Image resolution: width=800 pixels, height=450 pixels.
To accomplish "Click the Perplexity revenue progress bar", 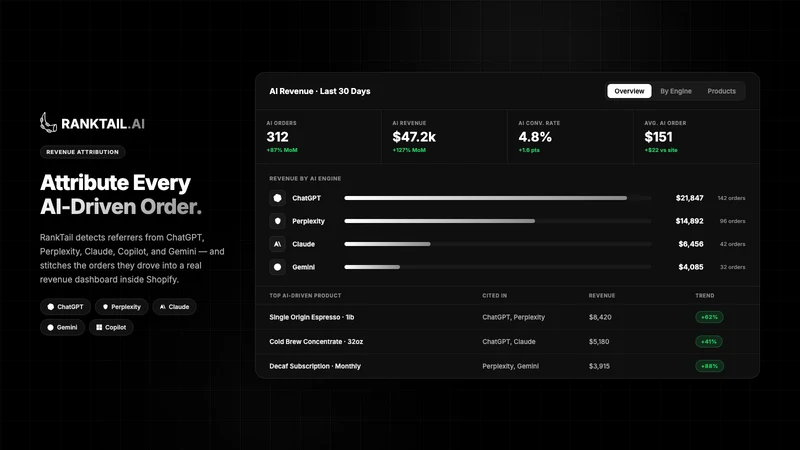I will pyautogui.click(x=497, y=221).
